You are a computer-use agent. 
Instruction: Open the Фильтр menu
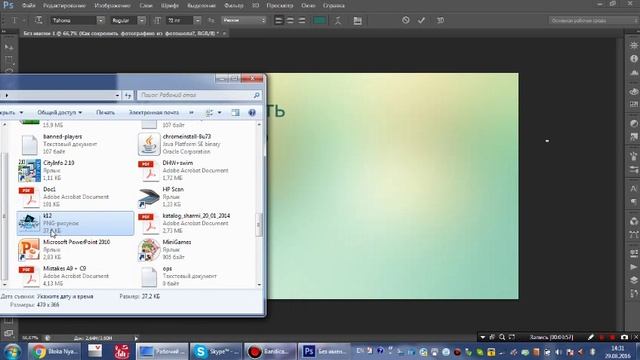coord(234,6)
